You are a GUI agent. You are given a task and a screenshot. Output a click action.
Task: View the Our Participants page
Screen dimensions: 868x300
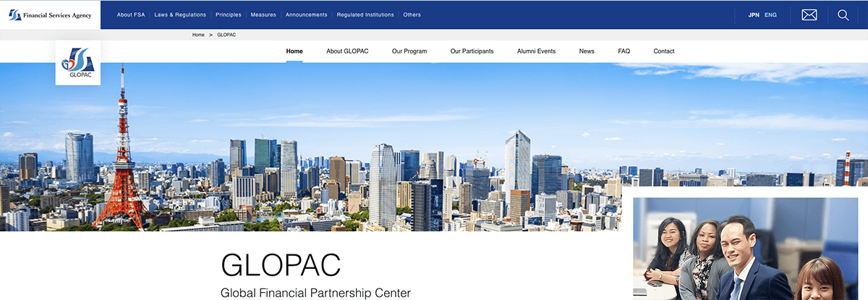tap(472, 51)
